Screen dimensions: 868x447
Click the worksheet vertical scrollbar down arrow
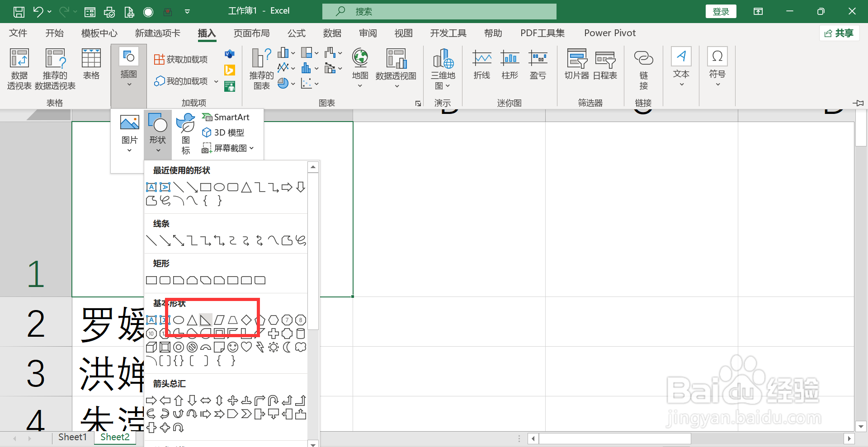[x=861, y=426]
